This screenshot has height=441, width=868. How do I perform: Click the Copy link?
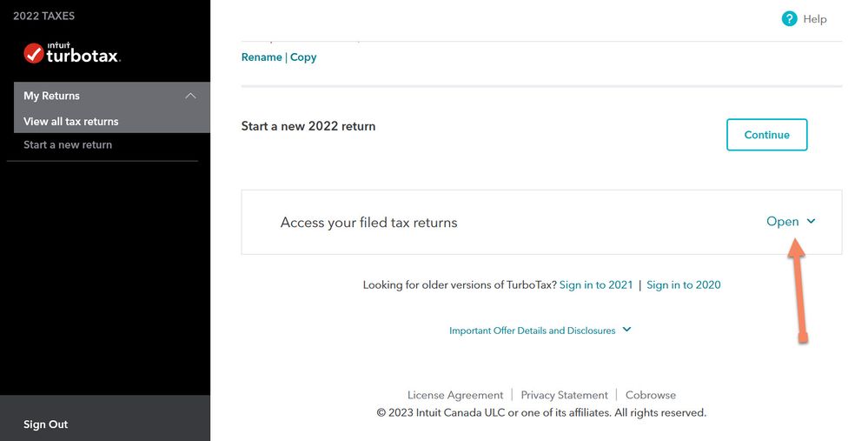pos(303,57)
